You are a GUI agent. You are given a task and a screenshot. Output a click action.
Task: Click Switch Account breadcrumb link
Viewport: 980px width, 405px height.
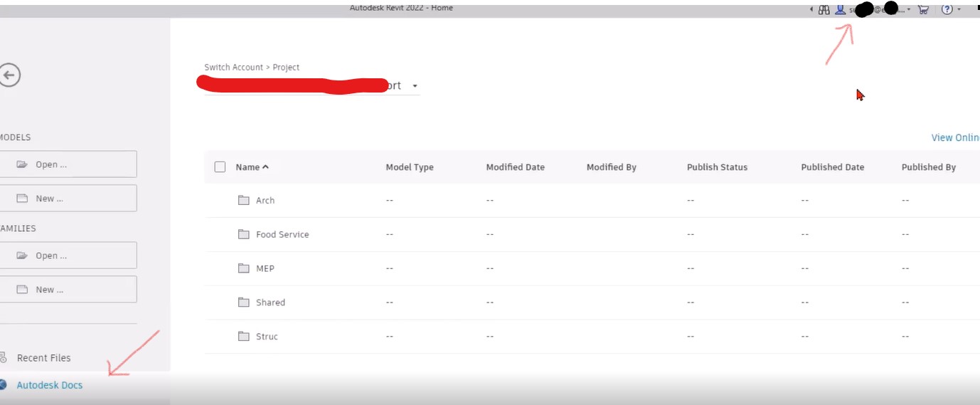233,68
